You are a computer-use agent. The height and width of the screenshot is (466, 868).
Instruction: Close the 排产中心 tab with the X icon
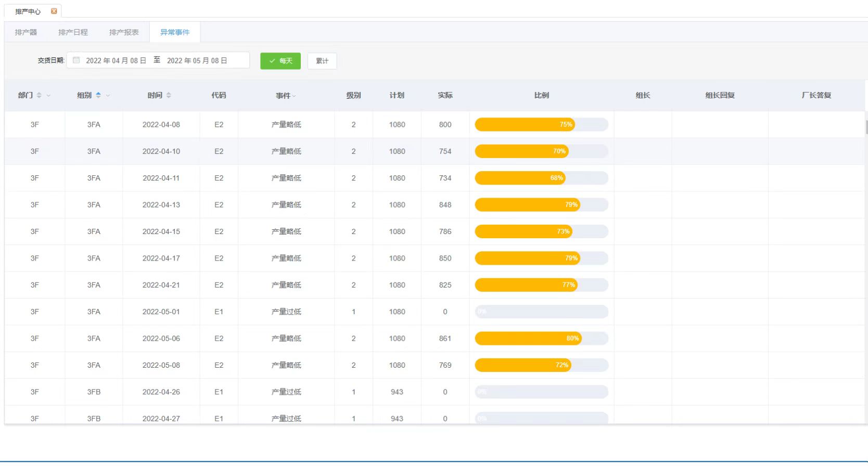54,11
